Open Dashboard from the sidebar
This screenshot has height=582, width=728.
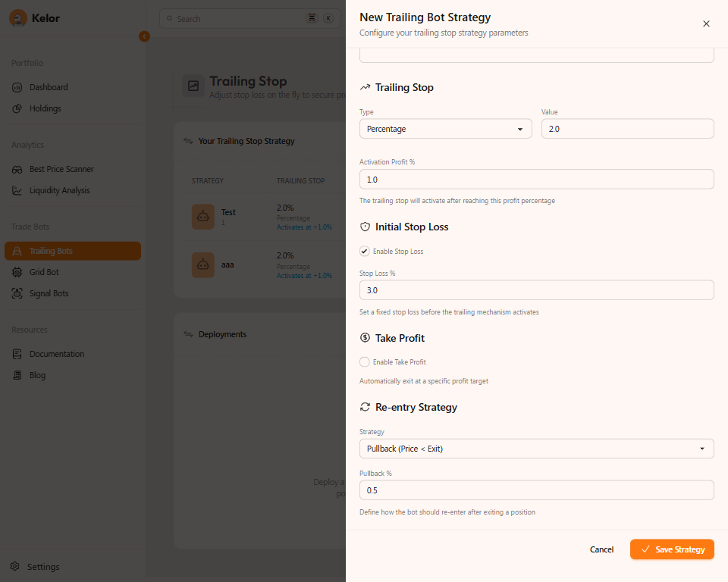tap(49, 87)
